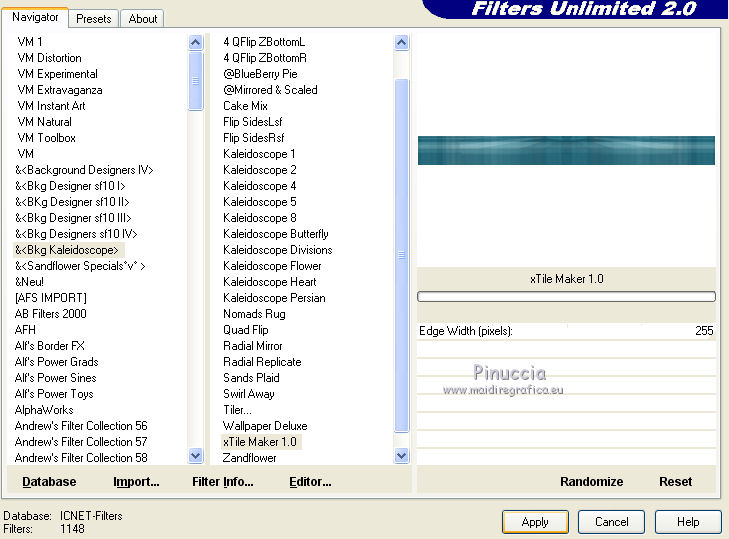Select AB Filters 2000 category
Viewport: 729px width, 539px height.
50,313
